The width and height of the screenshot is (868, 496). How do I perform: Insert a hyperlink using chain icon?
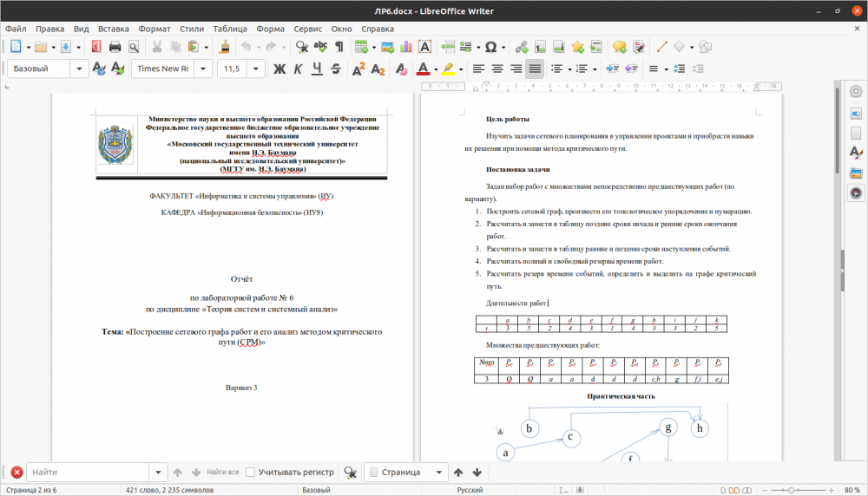point(522,47)
